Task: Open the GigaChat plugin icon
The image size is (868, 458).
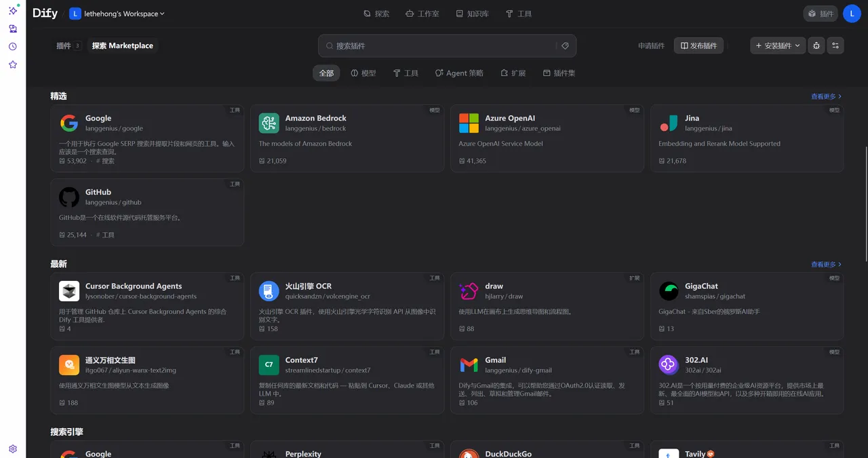Action: [x=669, y=290]
